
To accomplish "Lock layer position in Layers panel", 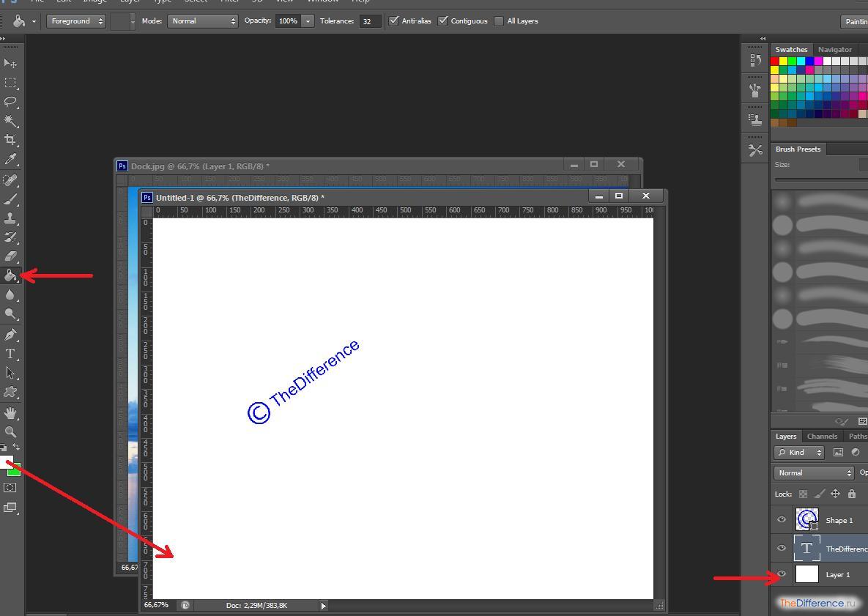I will coord(835,494).
